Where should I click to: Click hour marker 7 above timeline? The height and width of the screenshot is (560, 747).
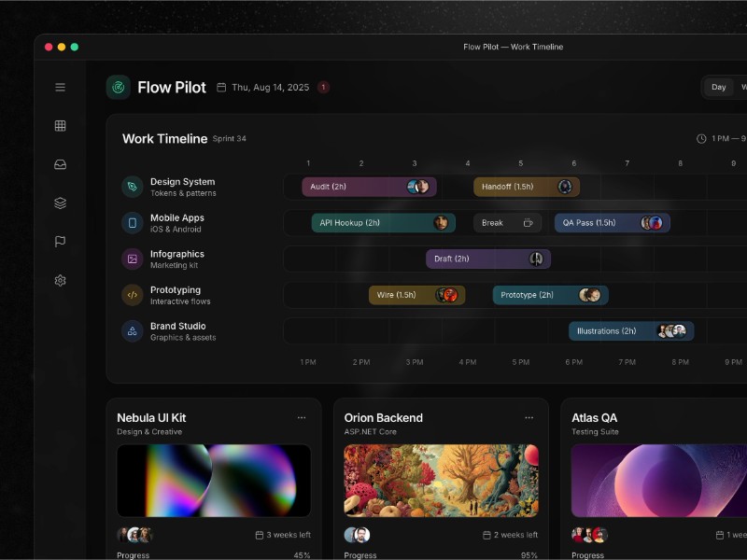coord(627,163)
